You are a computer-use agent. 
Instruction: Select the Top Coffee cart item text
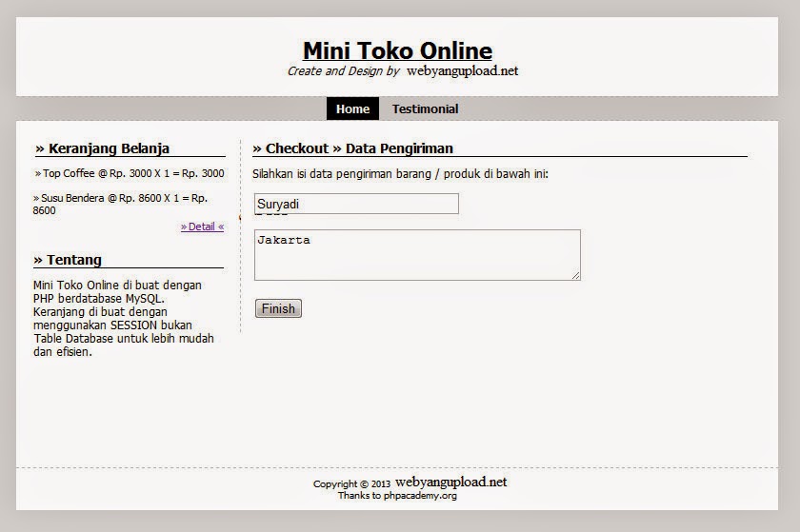(130, 173)
